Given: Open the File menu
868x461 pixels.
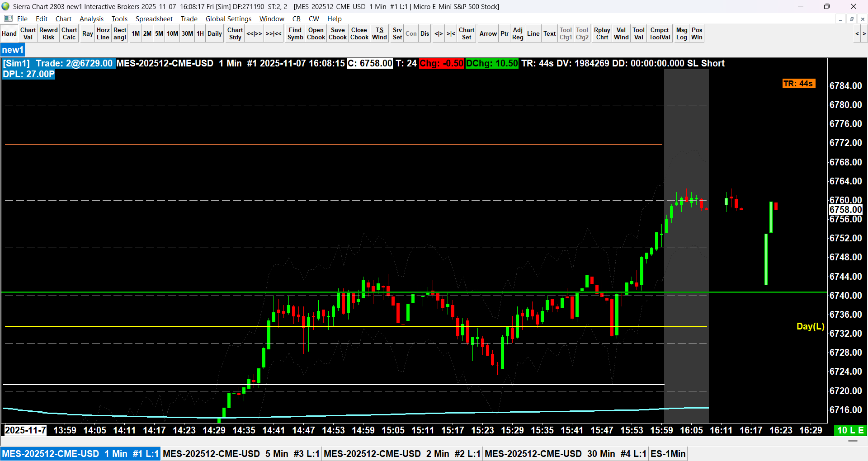Looking at the screenshot, I should (x=22, y=19).
